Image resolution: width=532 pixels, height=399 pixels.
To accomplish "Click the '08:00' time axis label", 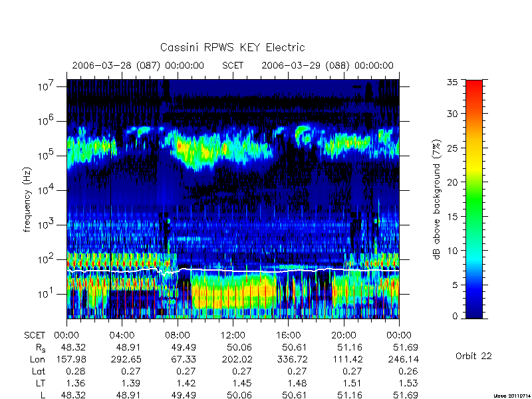I will (x=178, y=335).
